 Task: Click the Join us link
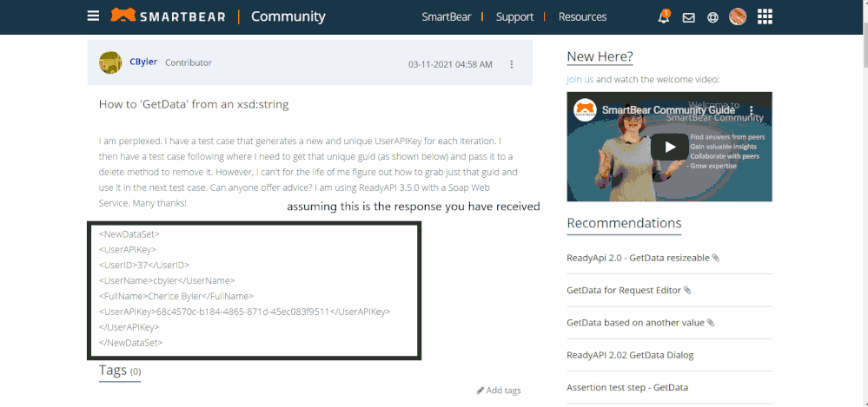coord(580,80)
